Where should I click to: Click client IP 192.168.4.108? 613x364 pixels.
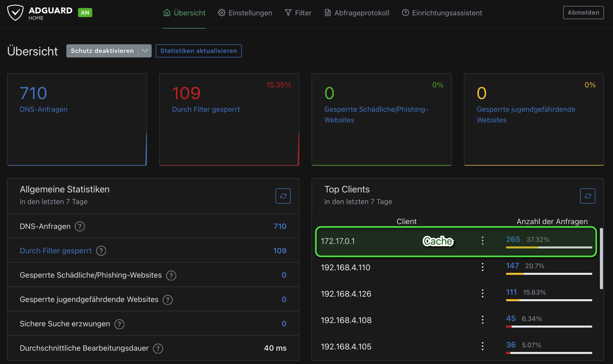346,320
